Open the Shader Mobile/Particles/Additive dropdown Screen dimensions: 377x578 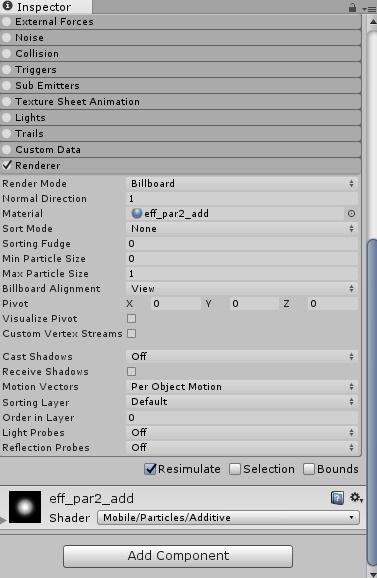[228, 518]
